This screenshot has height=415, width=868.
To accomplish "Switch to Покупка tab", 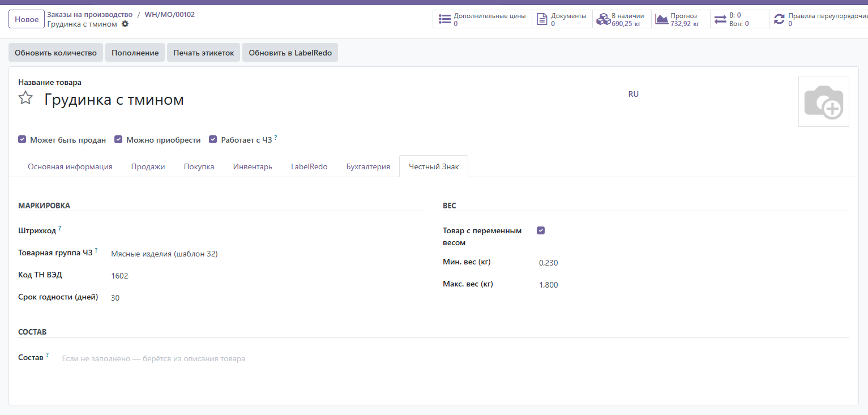I will click(x=199, y=166).
